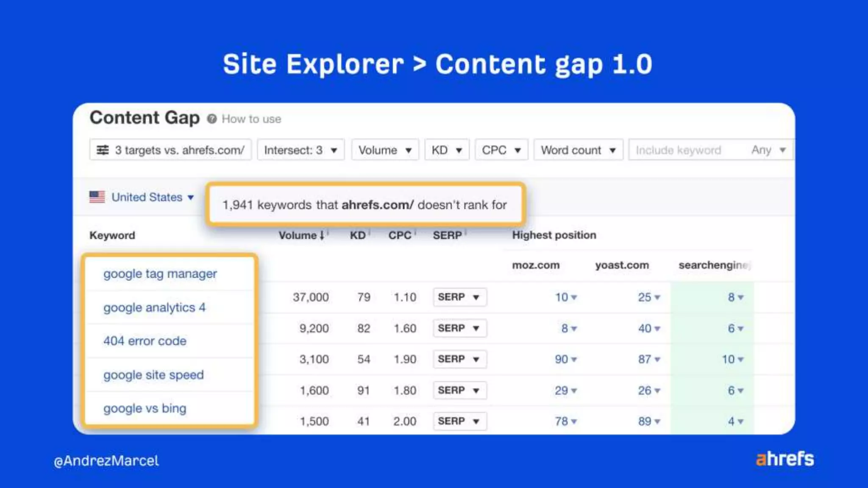The image size is (868, 488).
Task: Click the ahrefs logo
Action: pos(785,459)
